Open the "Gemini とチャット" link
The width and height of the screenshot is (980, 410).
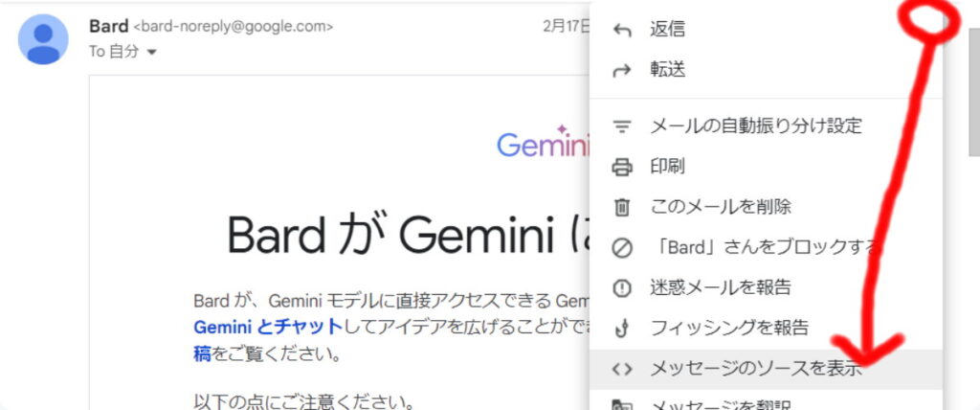pyautogui.click(x=267, y=327)
